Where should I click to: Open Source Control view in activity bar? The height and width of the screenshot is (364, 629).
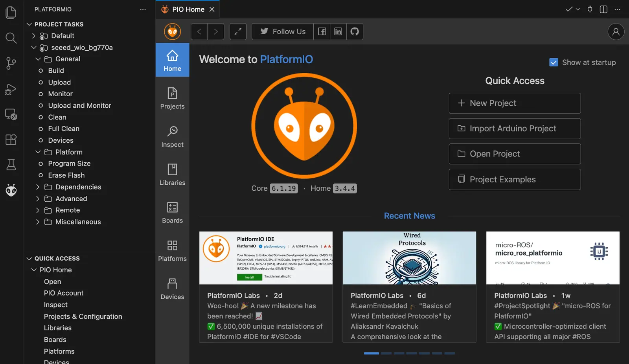pos(11,63)
